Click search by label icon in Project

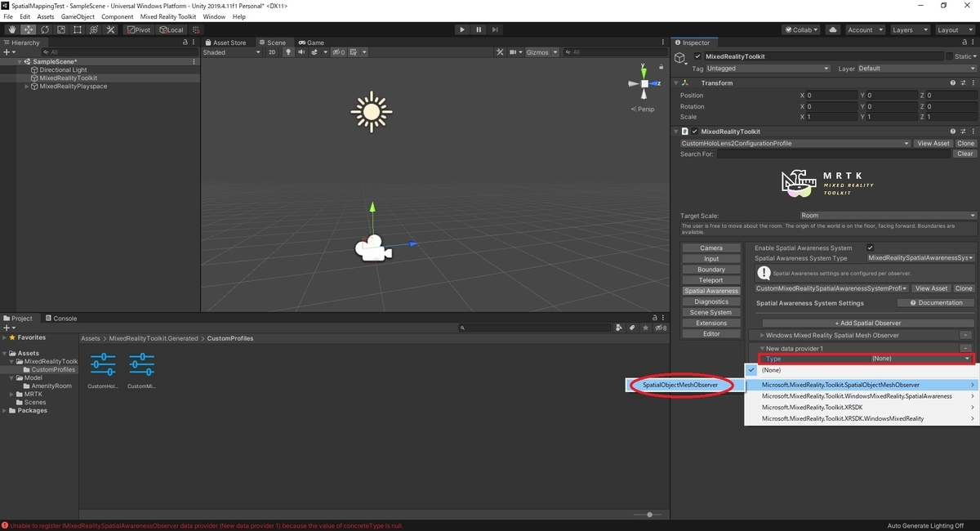[x=631, y=328]
